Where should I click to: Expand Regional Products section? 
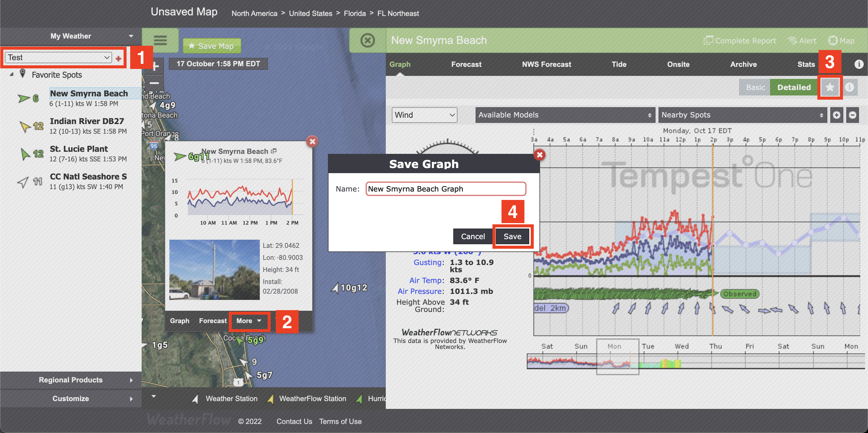71,380
